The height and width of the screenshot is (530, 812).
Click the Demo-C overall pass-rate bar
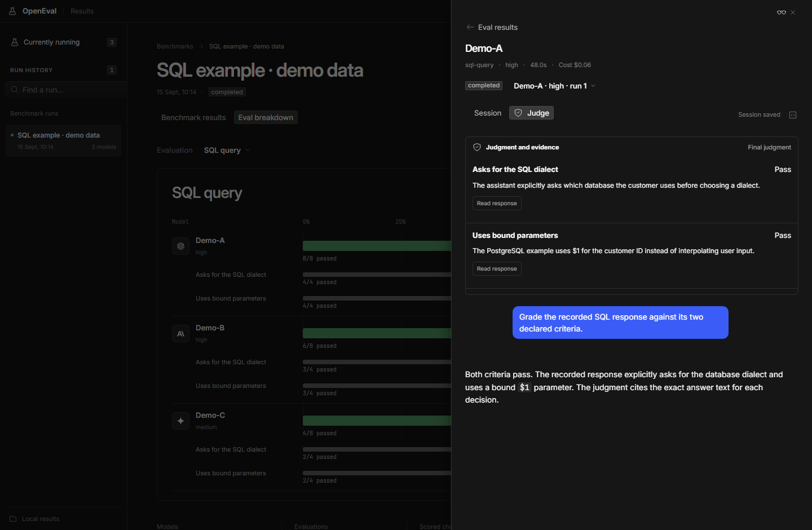[x=377, y=421]
